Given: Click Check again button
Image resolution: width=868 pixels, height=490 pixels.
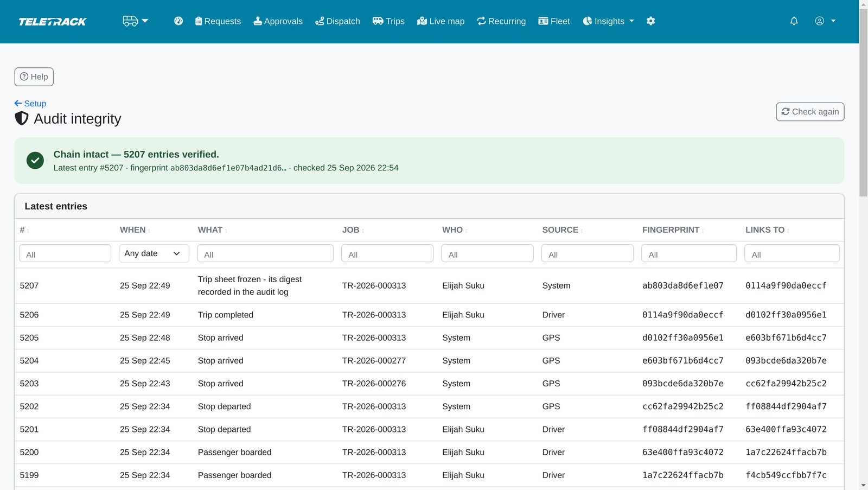Looking at the screenshot, I should pyautogui.click(x=810, y=112).
